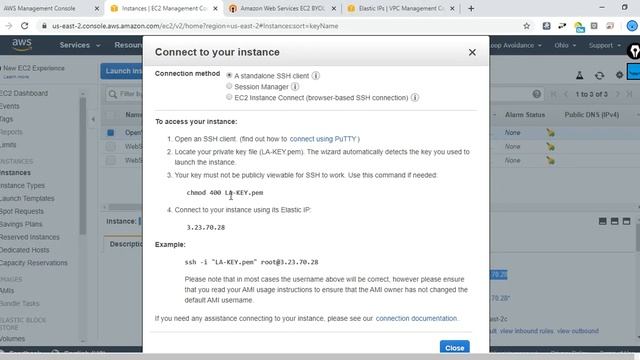640x360 pixels.
Task: Open Capacity Reservations in sidebar
Action: [x=33, y=263]
